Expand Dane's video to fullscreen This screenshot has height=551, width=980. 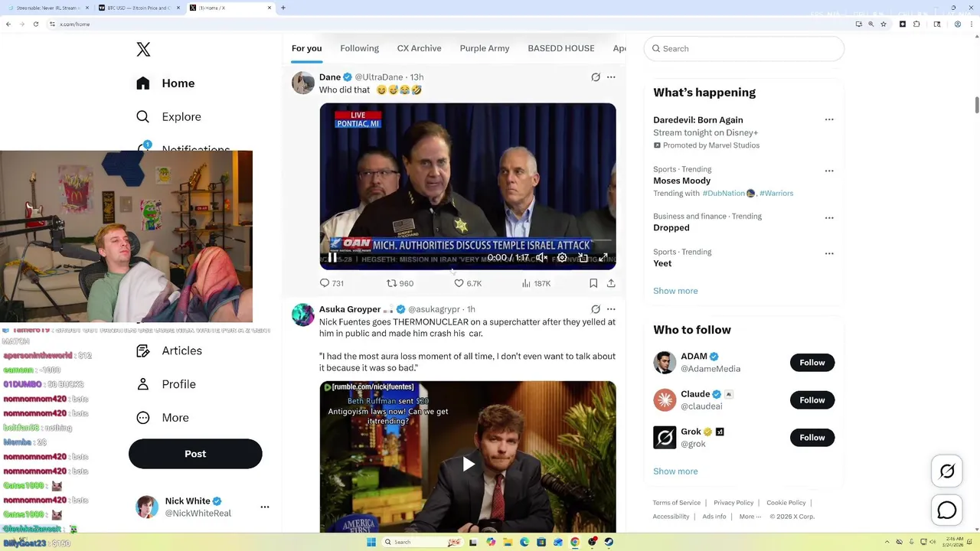click(x=603, y=258)
